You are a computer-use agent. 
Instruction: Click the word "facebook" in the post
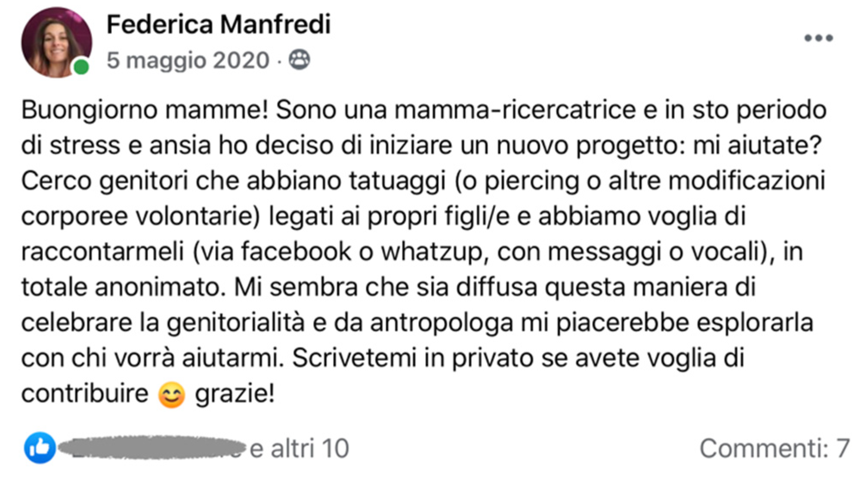tap(296, 251)
